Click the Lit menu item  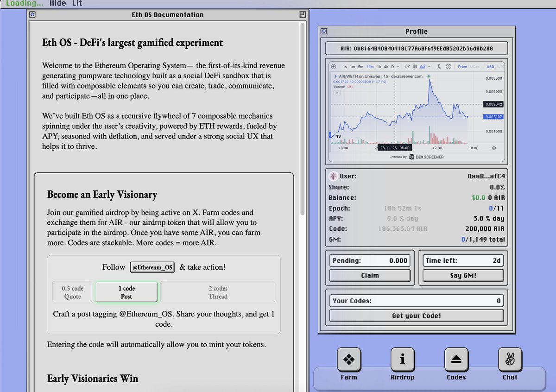click(x=77, y=3)
